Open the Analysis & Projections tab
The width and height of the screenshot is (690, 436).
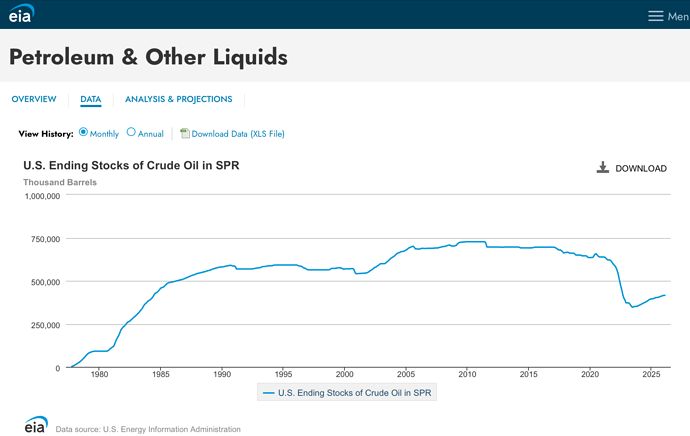coord(179,99)
